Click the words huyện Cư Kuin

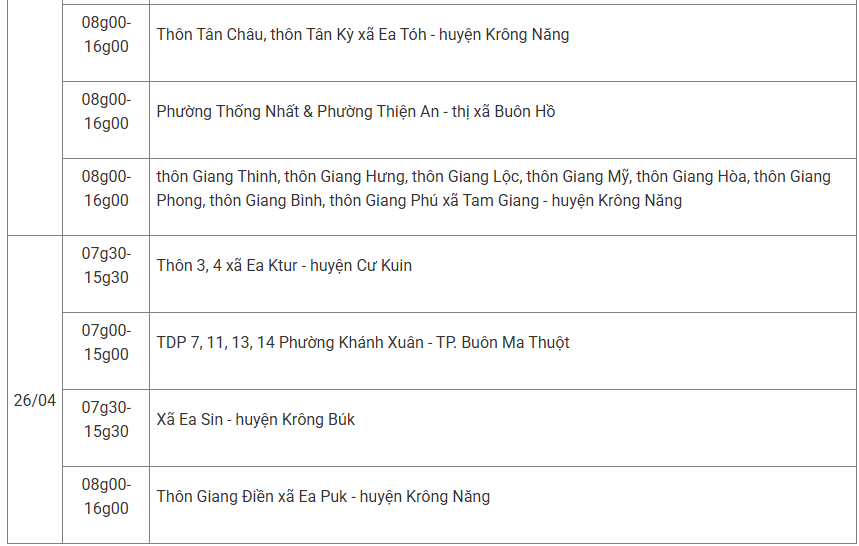point(361,266)
